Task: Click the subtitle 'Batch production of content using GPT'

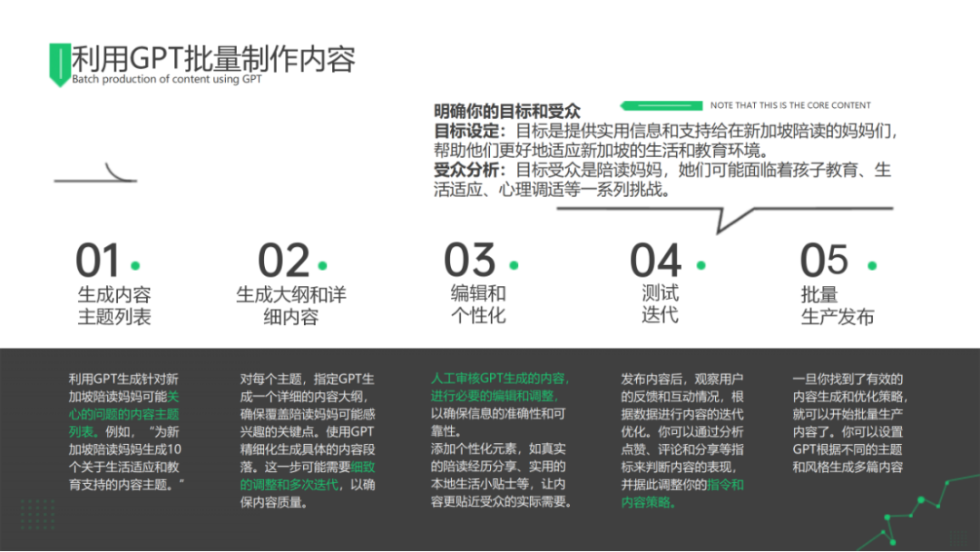Action: (x=167, y=79)
